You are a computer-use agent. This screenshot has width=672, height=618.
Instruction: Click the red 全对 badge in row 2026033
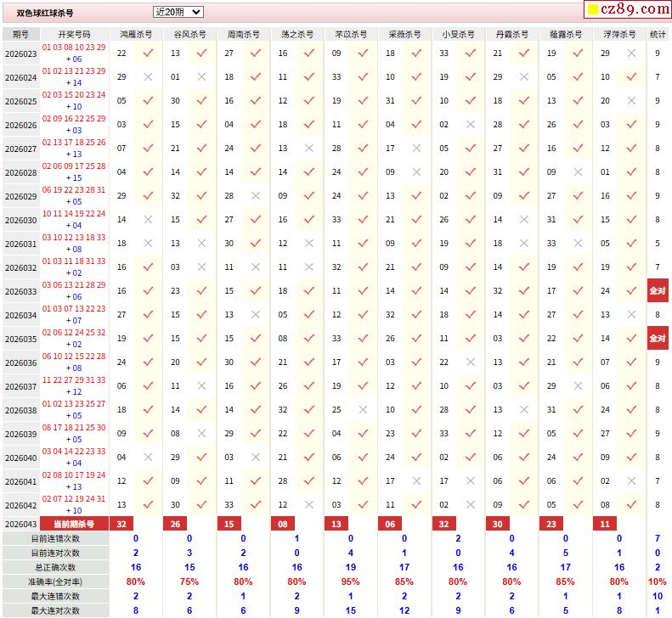[658, 290]
